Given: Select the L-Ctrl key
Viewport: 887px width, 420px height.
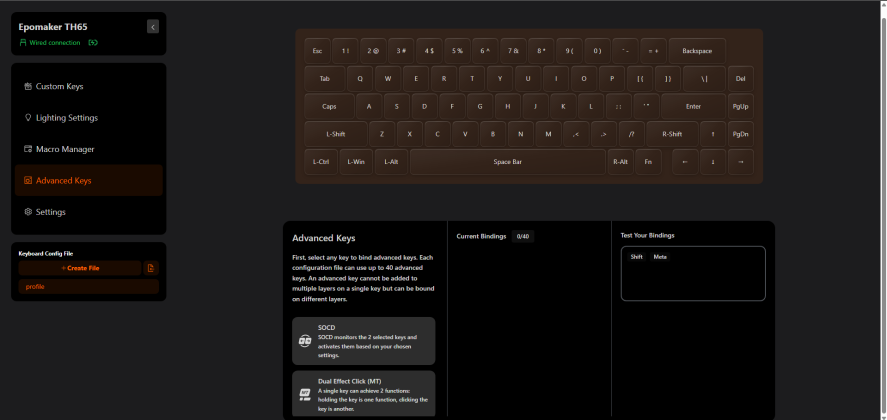Looking at the screenshot, I should pyautogui.click(x=321, y=162).
